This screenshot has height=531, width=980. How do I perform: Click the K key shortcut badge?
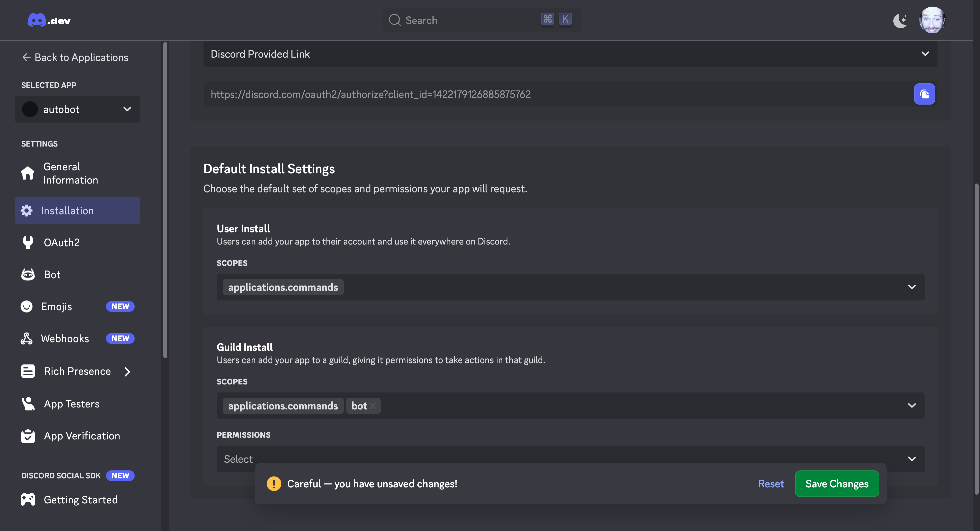565,19
